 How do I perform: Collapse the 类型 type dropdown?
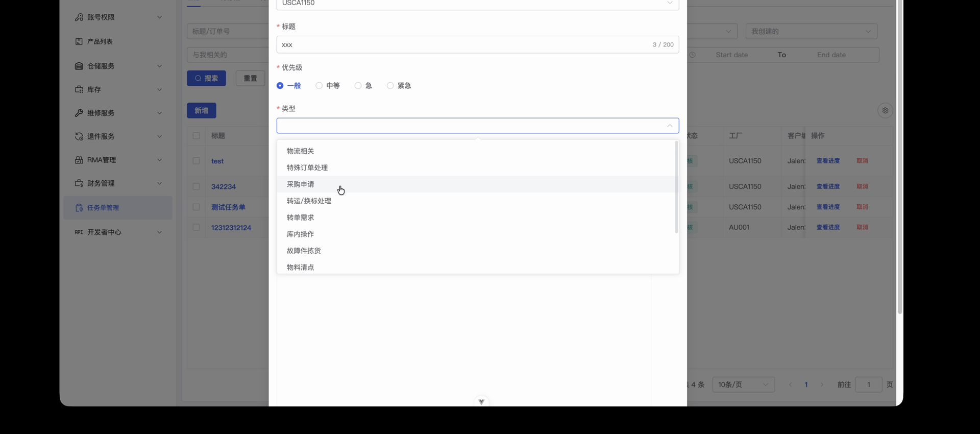670,126
